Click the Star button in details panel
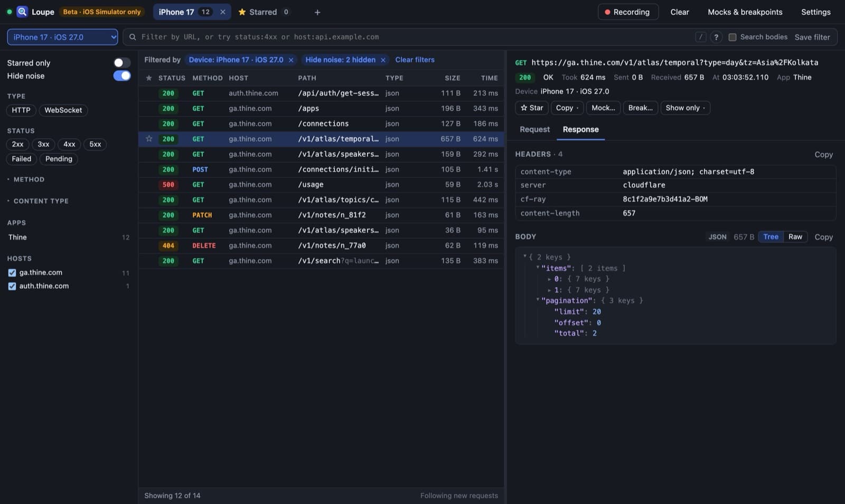This screenshot has width=845, height=504. tap(531, 108)
